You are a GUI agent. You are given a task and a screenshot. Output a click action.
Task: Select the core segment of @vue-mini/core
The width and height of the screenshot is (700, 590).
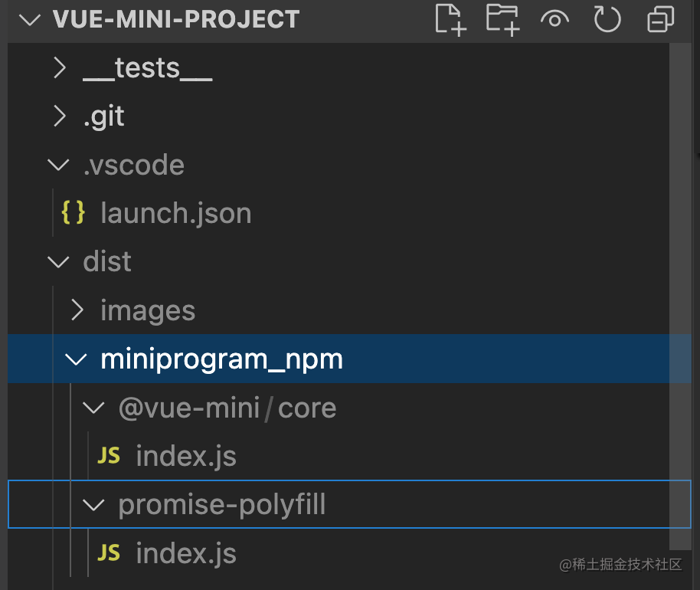pos(307,408)
